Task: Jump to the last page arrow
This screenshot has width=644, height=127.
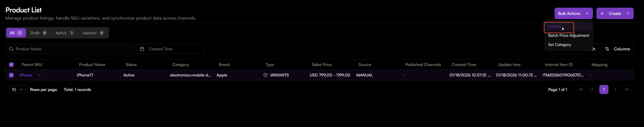Action: [627, 90]
